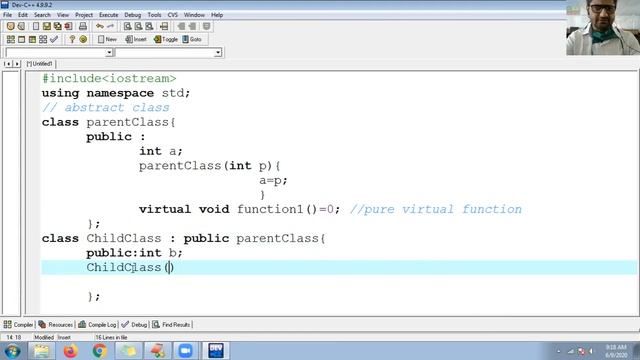The height and width of the screenshot is (360, 640).
Task: Open the File menu
Action: coord(7,15)
